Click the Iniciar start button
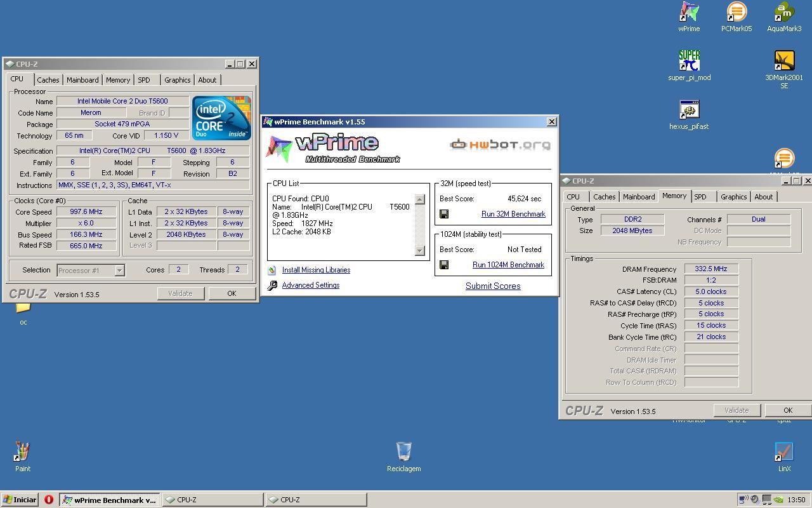Viewport: 812px width, 508px height. coord(20,500)
